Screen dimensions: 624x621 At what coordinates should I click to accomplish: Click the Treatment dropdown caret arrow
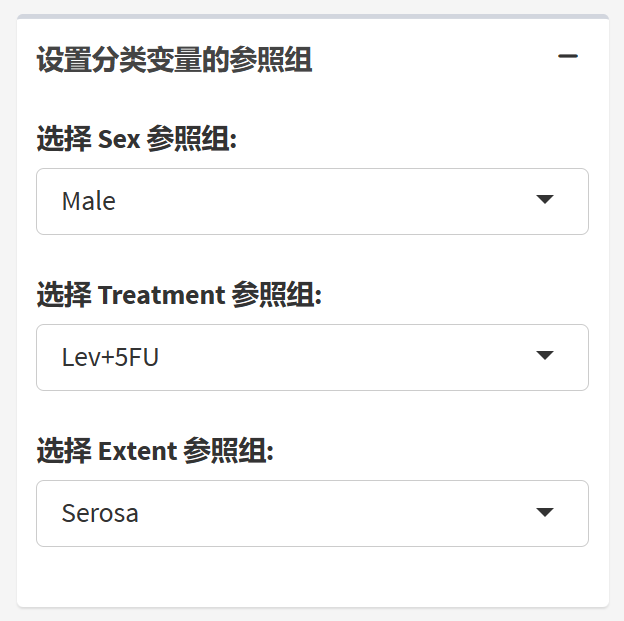click(545, 356)
